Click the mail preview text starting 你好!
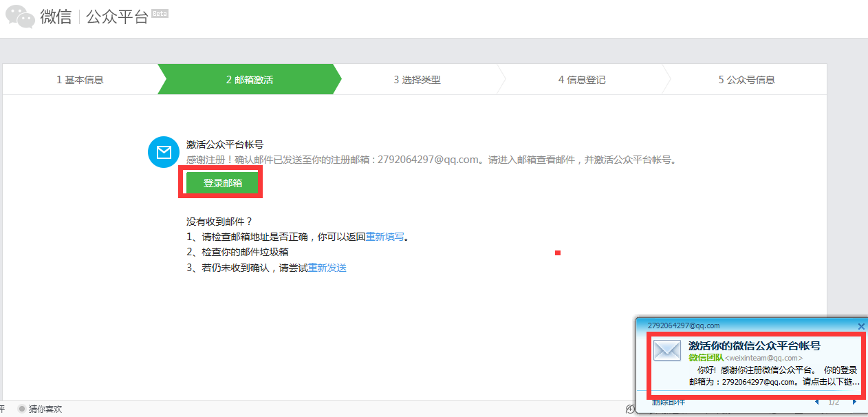Viewport: 868px width, 417px height. tap(773, 376)
